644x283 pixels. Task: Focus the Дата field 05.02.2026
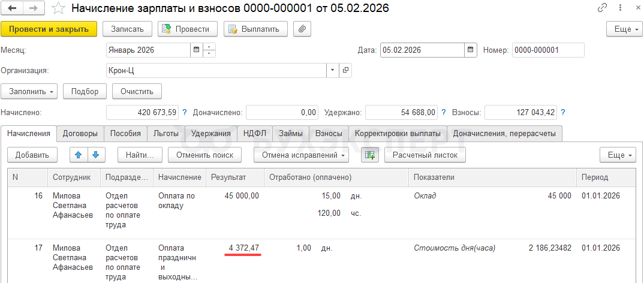tap(423, 50)
